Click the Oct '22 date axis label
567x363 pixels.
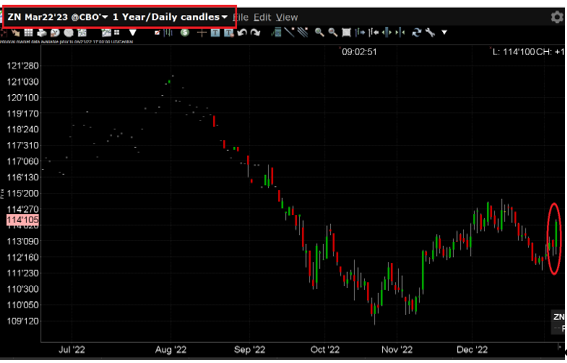[x=325, y=350]
